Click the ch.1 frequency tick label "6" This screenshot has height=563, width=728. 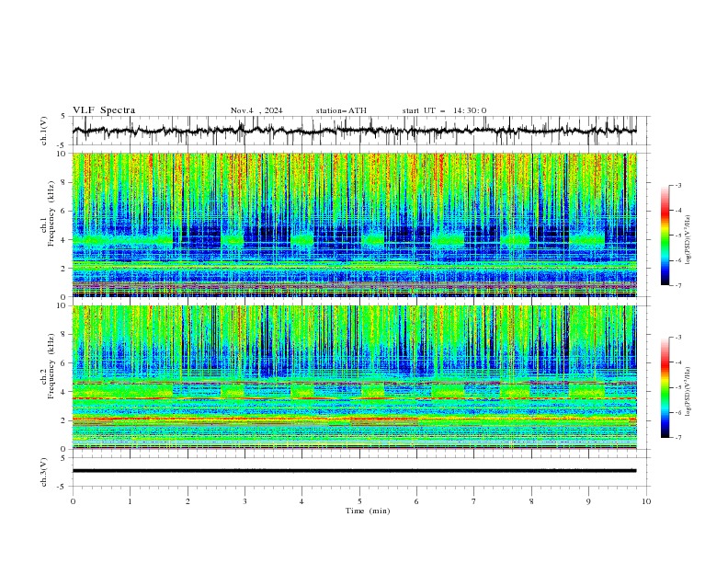pos(64,211)
